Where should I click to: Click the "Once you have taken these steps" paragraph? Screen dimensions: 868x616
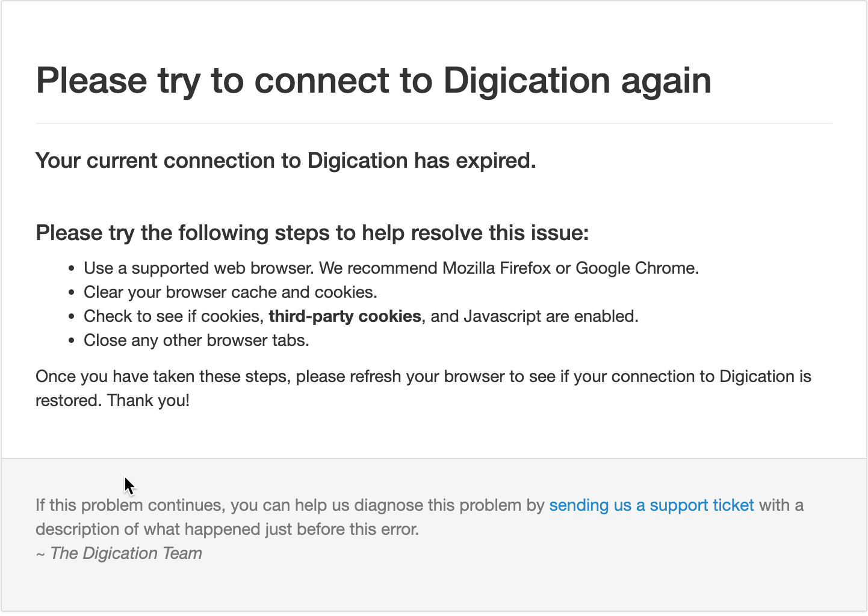pyautogui.click(x=424, y=389)
